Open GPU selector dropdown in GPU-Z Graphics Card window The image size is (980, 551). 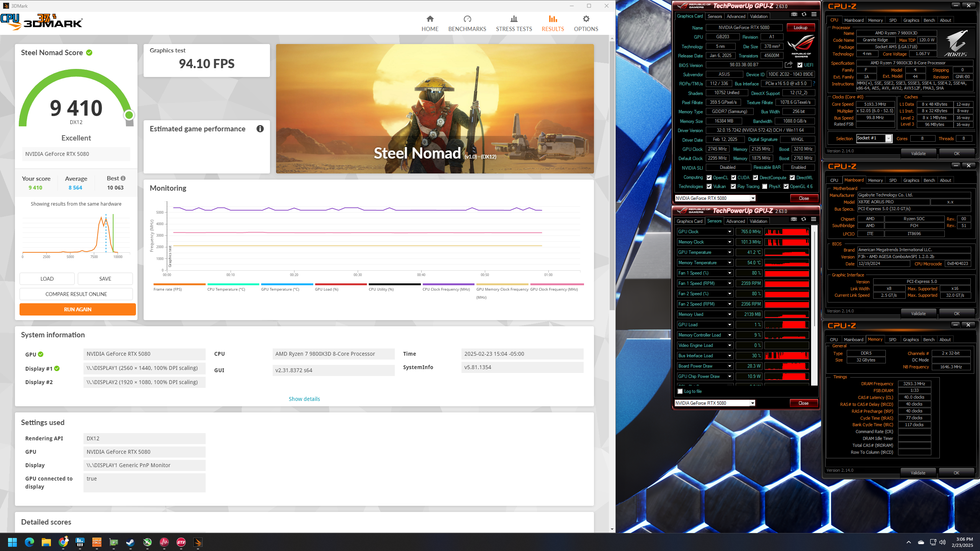pos(753,198)
